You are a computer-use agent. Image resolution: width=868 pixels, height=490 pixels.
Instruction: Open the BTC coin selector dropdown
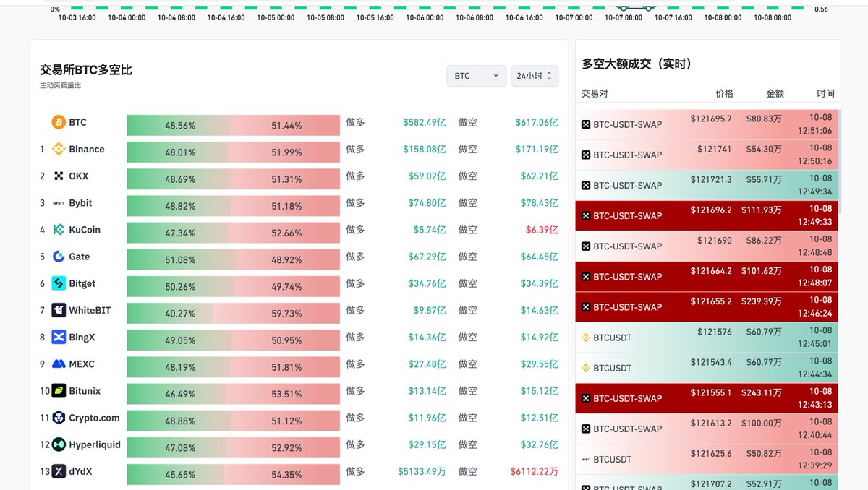tap(476, 76)
